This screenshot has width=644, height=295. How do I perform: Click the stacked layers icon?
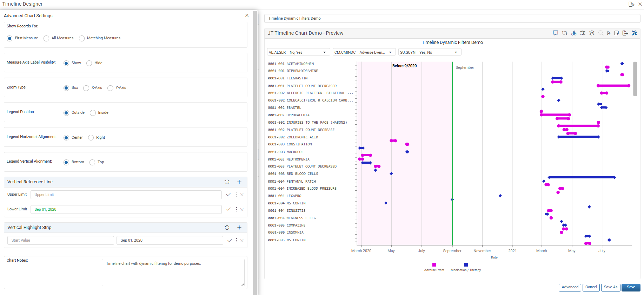(592, 33)
